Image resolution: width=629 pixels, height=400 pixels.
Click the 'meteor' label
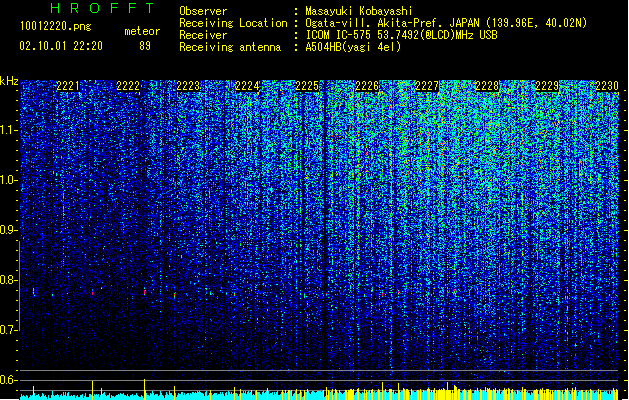tap(142, 31)
